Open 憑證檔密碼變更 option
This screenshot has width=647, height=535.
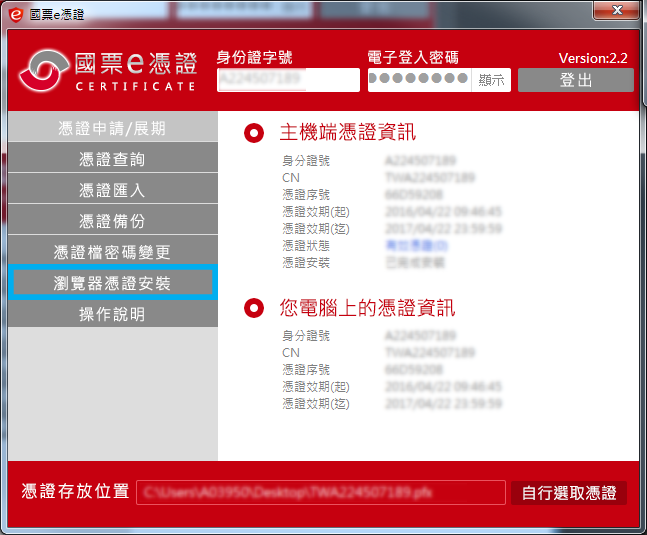point(113,251)
